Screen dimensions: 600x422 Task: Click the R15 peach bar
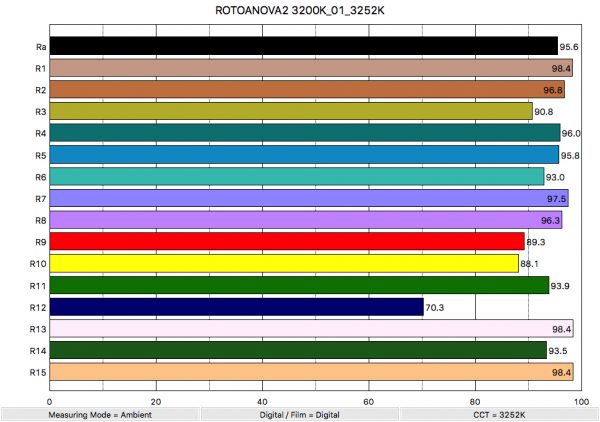pyautogui.click(x=310, y=372)
